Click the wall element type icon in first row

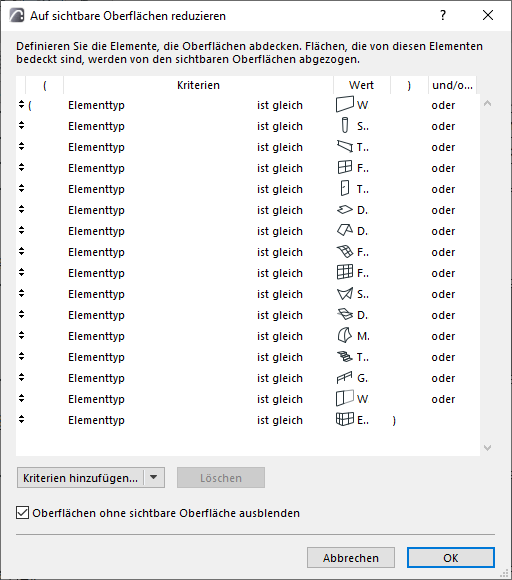(345, 104)
